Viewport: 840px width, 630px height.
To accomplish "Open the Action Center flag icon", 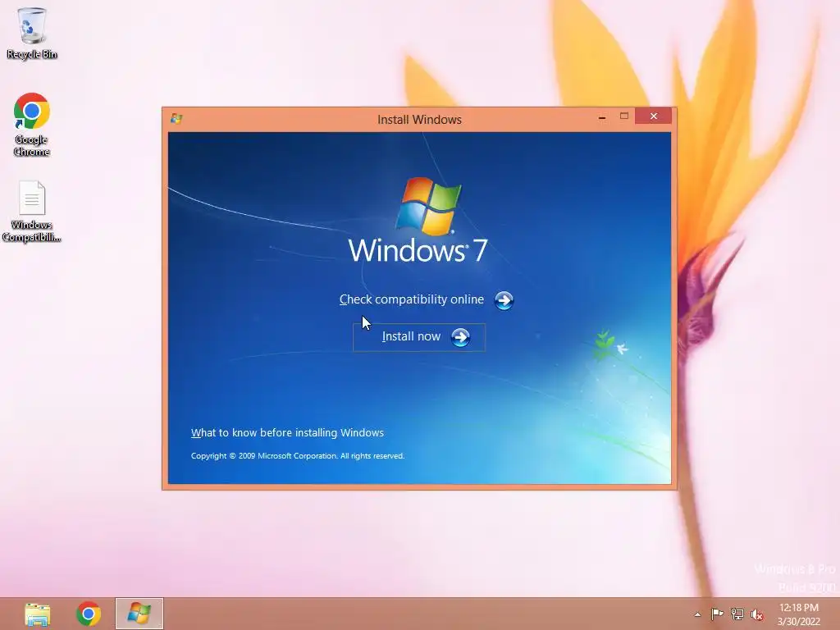I will point(717,614).
